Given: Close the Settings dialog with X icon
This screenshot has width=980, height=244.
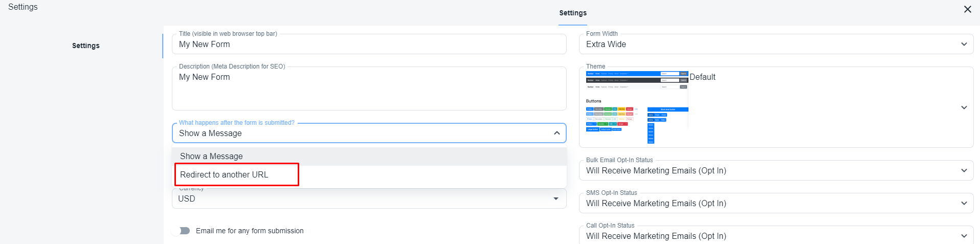Looking at the screenshot, I should (967, 9).
